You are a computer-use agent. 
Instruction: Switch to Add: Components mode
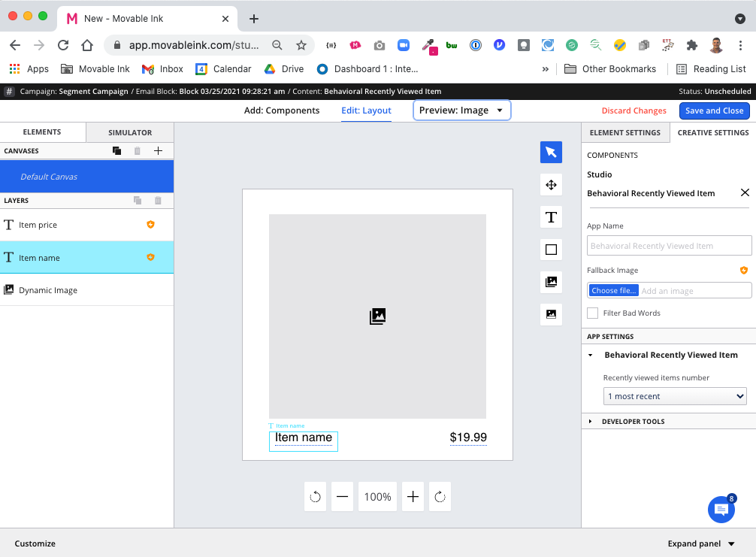pyautogui.click(x=282, y=110)
